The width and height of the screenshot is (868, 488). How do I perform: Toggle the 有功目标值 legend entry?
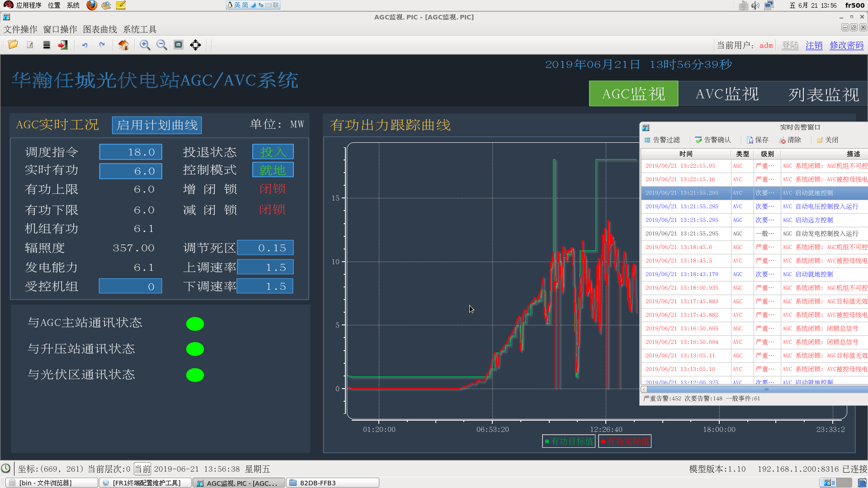[x=569, y=441]
